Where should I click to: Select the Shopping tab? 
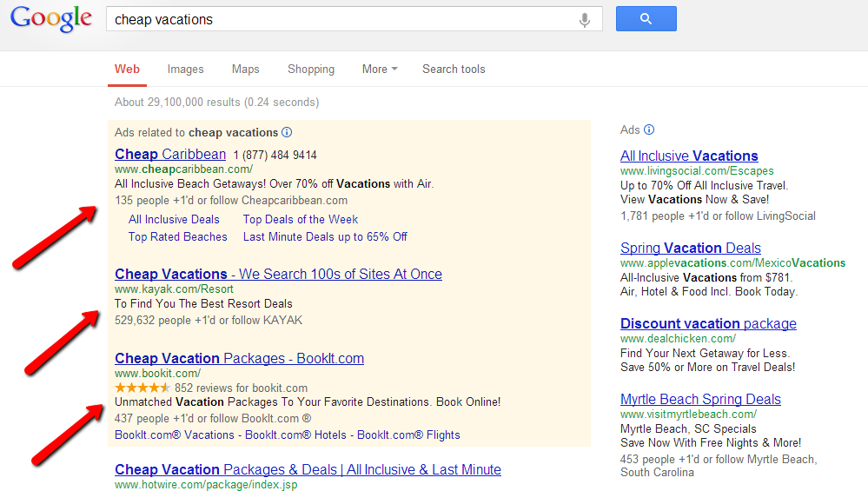tap(311, 70)
